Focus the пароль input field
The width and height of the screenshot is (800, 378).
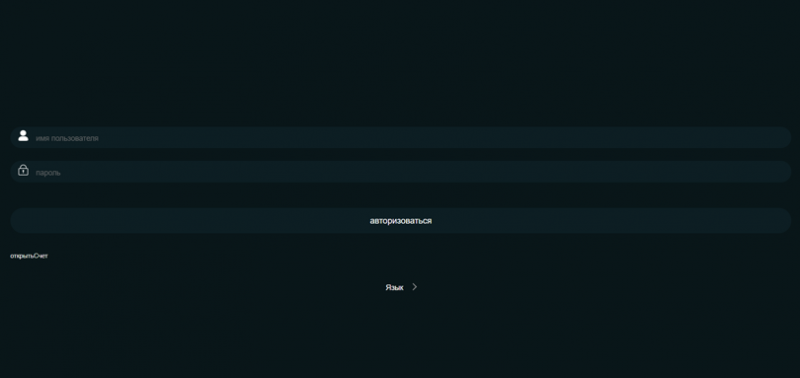401,172
